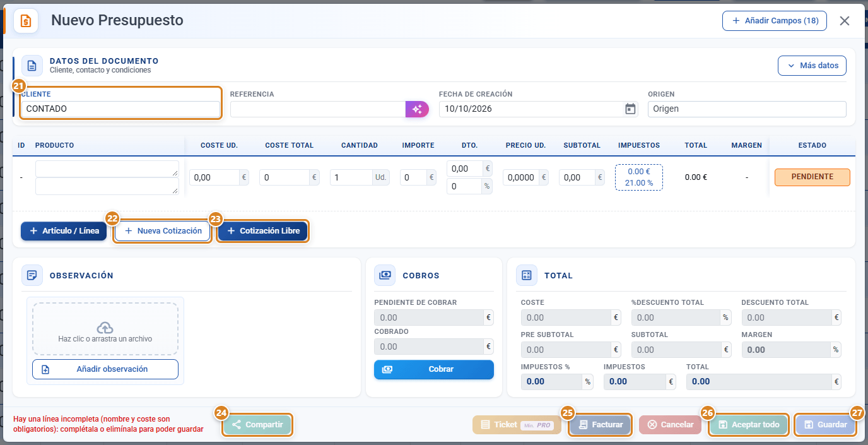Click the file upload dropzone text
The width and height of the screenshot is (868, 445).
[105, 339]
